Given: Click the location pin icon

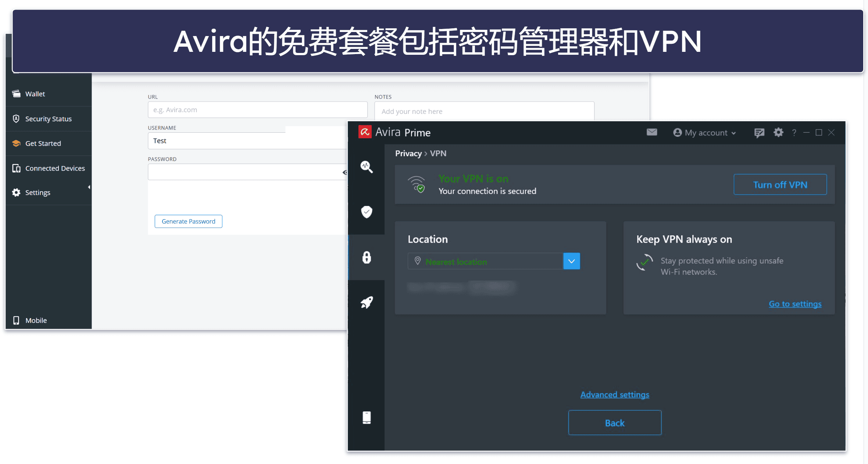Looking at the screenshot, I should tap(417, 261).
